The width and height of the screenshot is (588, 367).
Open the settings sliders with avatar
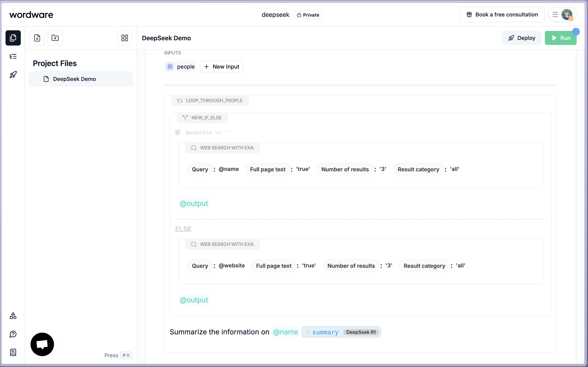562,15
